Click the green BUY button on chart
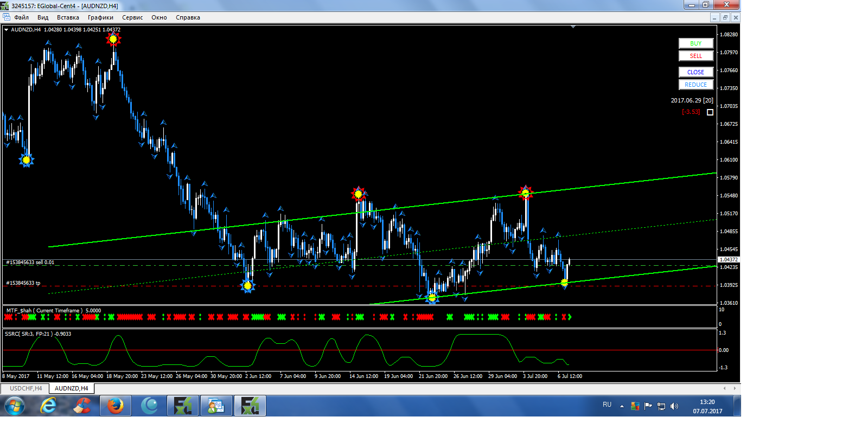Viewport: 868px width, 423px height. pyautogui.click(x=696, y=43)
